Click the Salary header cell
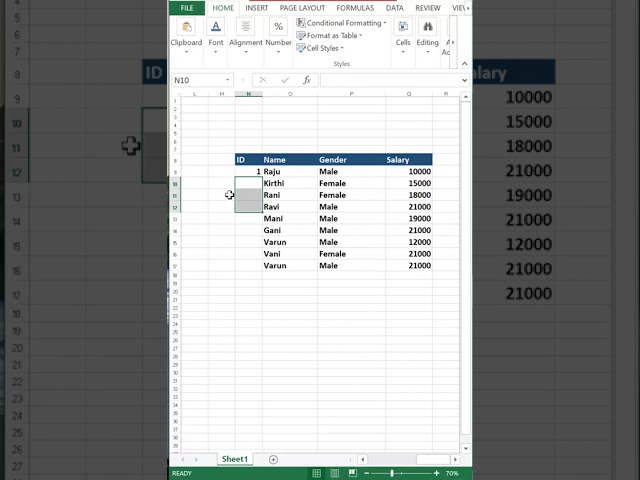 click(x=409, y=160)
